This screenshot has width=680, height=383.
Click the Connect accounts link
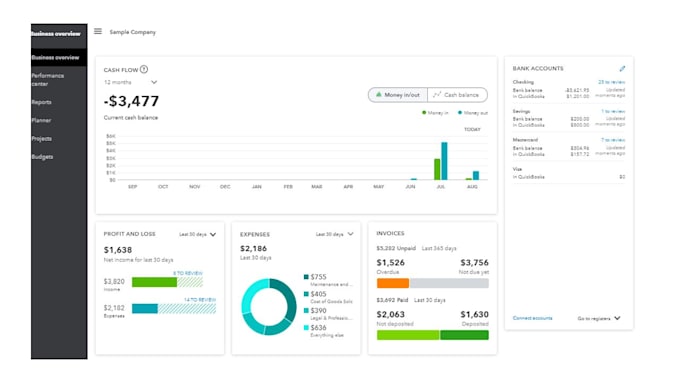point(532,318)
